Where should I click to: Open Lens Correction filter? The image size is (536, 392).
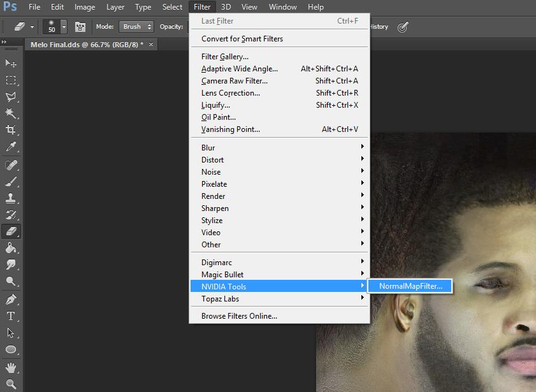click(279, 93)
